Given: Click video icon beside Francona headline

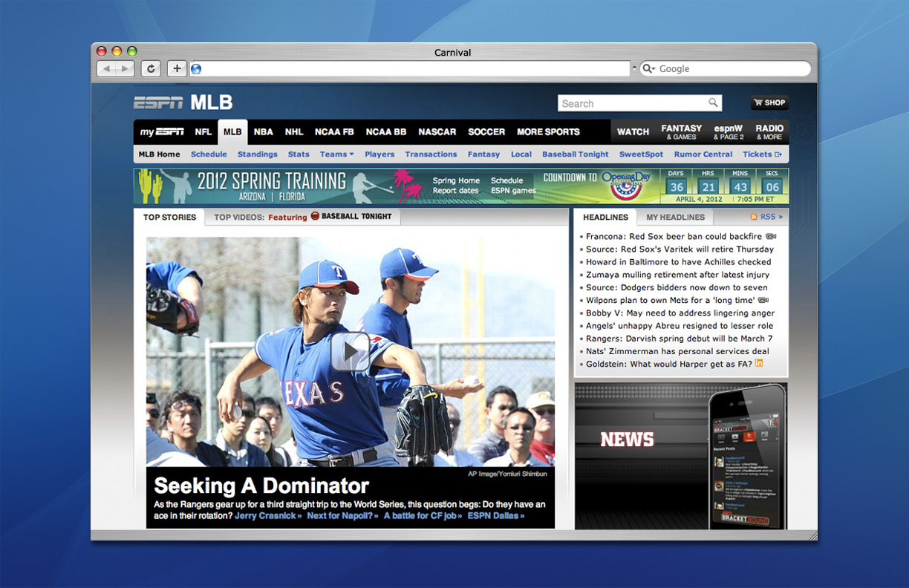Looking at the screenshot, I should pyautogui.click(x=770, y=236).
